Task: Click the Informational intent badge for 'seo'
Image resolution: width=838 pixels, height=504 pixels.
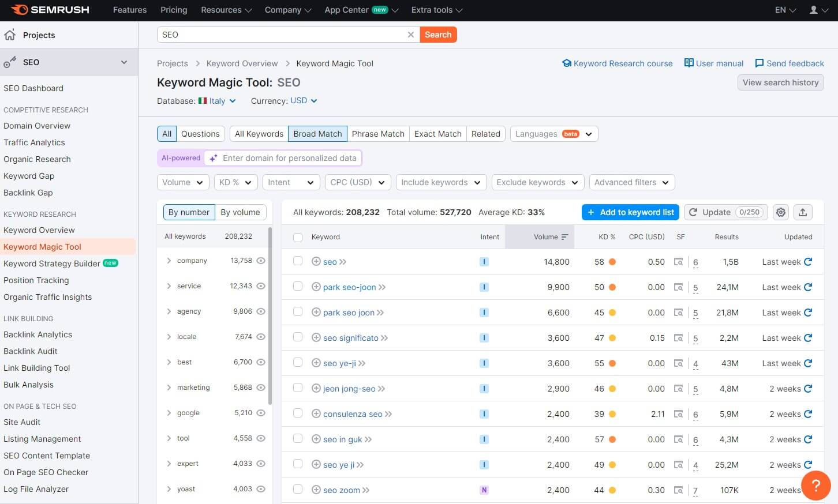Action: [x=484, y=262]
